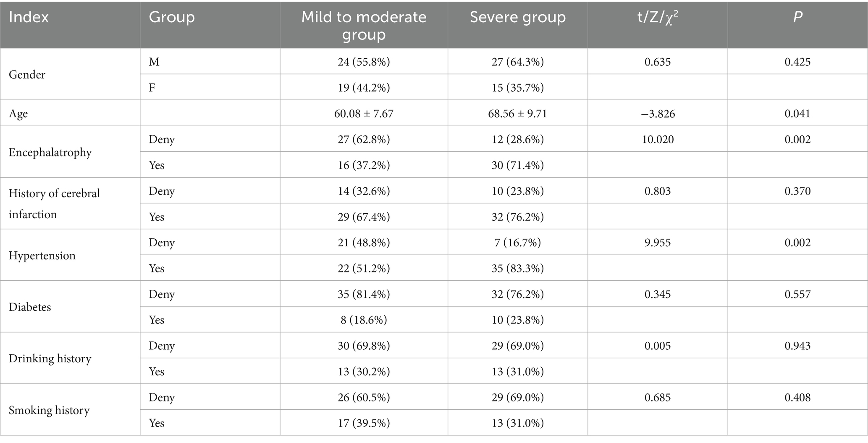
Task: Click the −3.826 statistic value
Action: [x=658, y=113]
